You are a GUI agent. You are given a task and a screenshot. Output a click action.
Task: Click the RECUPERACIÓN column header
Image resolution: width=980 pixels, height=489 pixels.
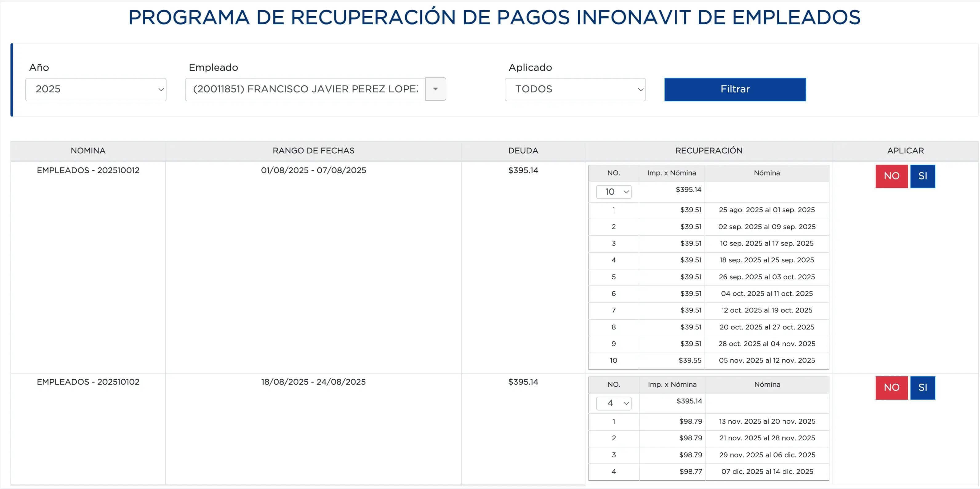708,151
